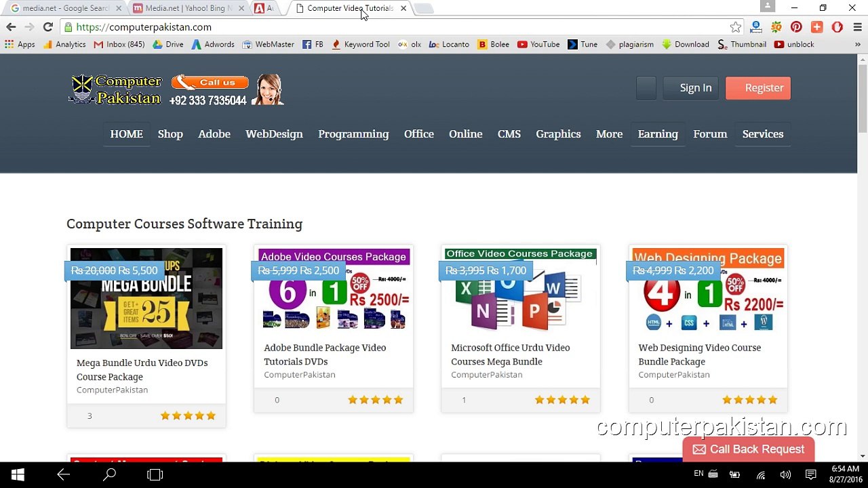Open the HOME menu item
This screenshot has width=868, height=488.
pyautogui.click(x=126, y=134)
